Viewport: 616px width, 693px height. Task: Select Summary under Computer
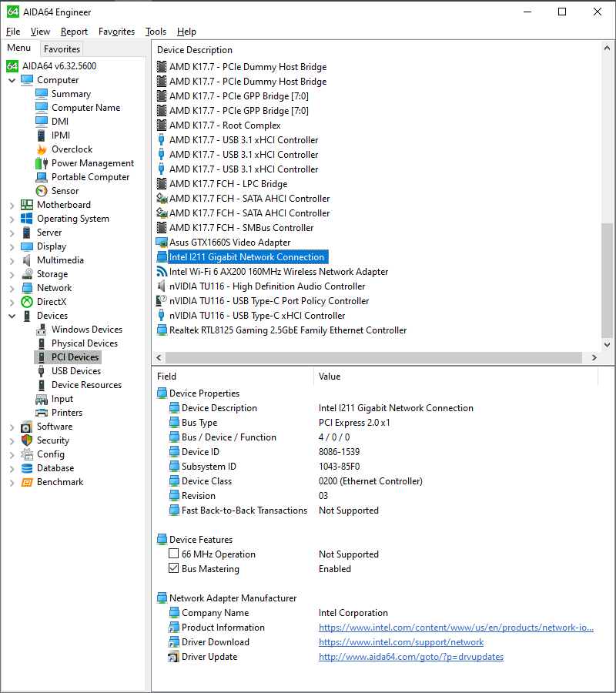[71, 94]
